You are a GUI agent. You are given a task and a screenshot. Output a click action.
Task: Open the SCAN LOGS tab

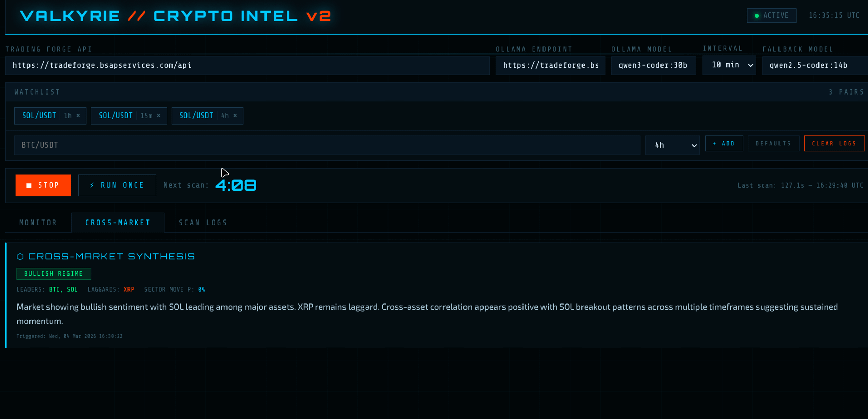tap(203, 223)
